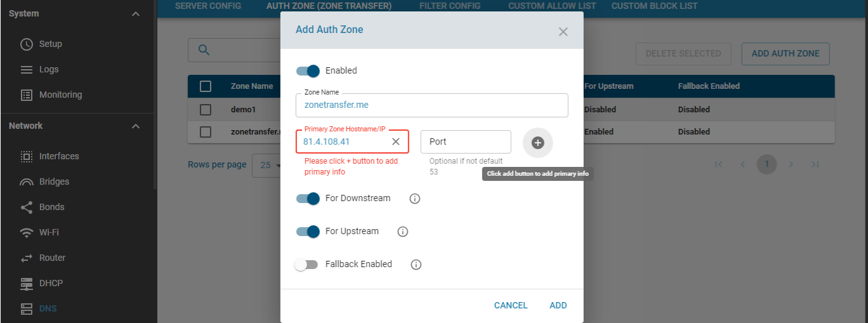
Task: Toggle the Enabled switch off
Action: pyautogui.click(x=308, y=70)
